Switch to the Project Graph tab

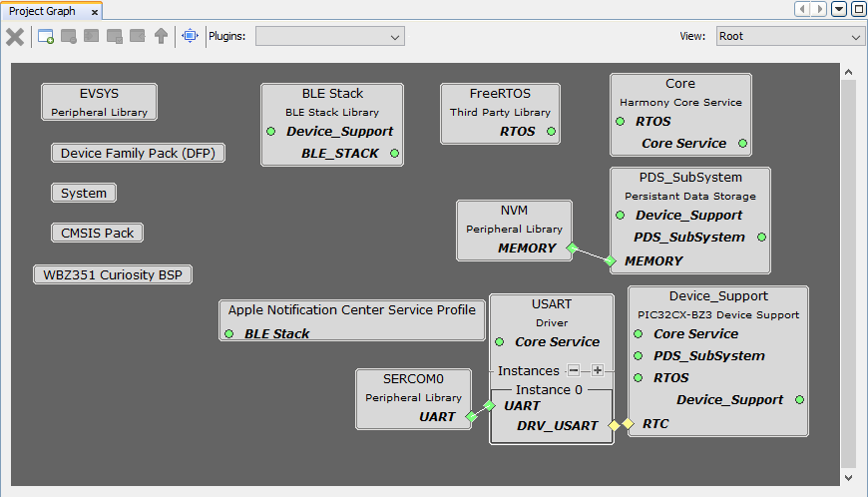[x=42, y=11]
